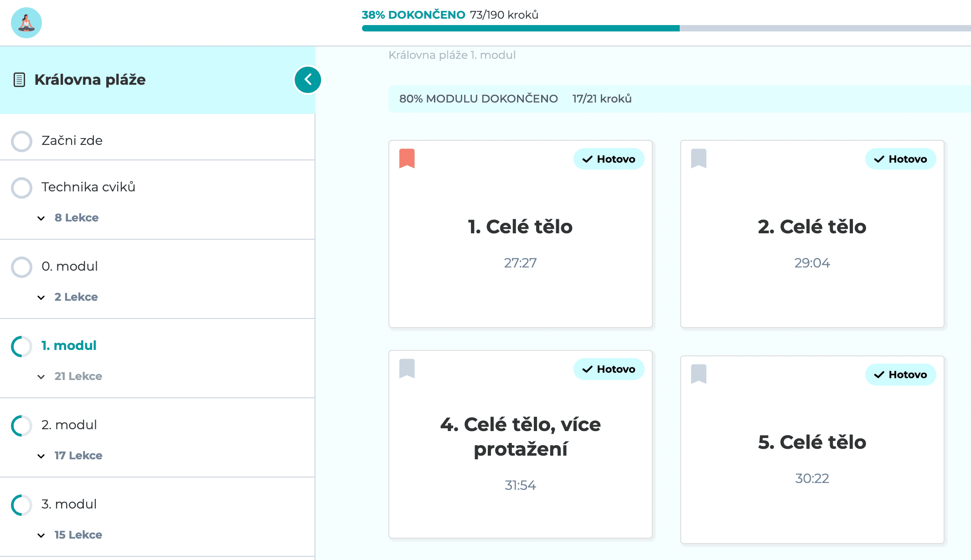Click the course progress bar at the top
The height and width of the screenshot is (560, 971).
point(666,28)
